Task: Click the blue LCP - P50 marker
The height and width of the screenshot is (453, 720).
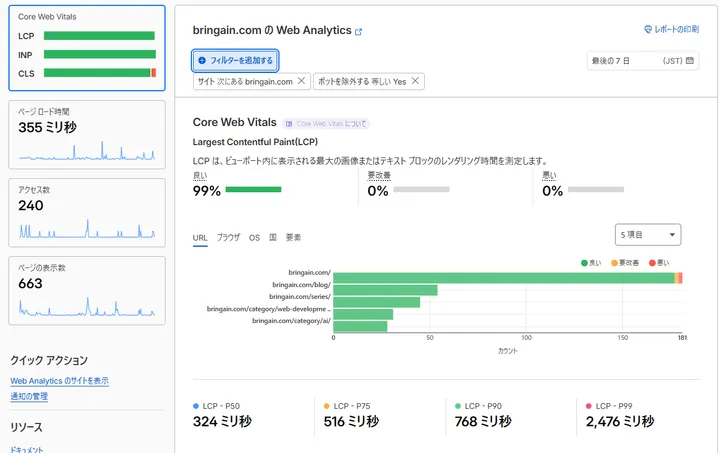Action: click(x=196, y=406)
